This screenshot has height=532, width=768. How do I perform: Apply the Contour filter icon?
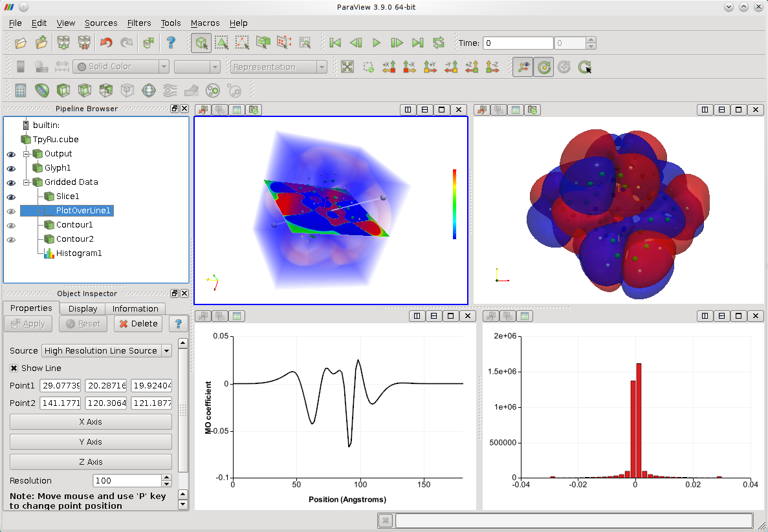tap(42, 90)
